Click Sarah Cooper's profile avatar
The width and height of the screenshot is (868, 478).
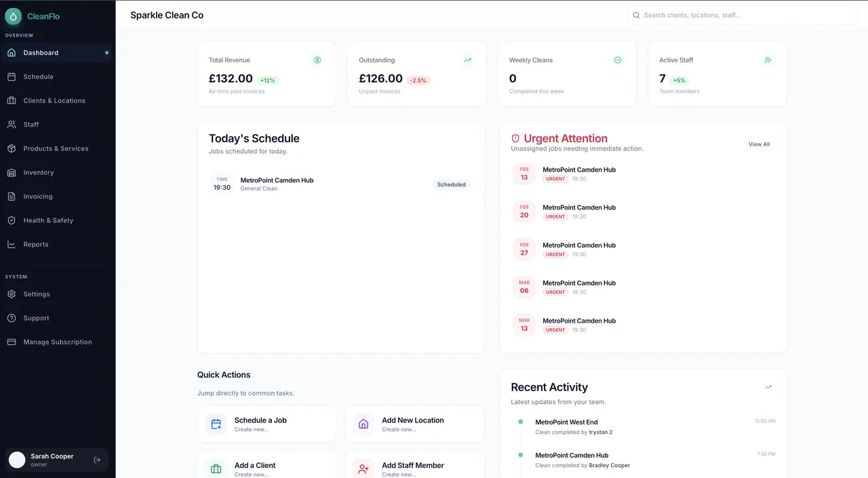16,459
